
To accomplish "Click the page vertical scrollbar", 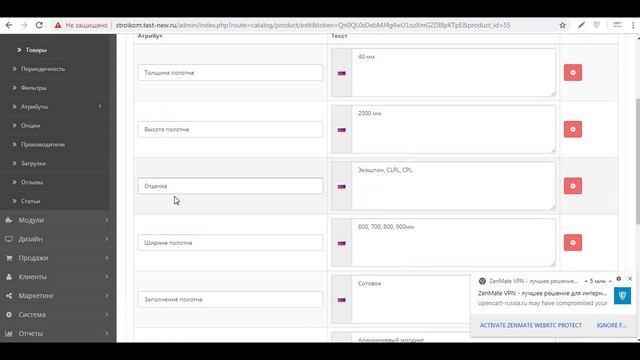I will click(x=638, y=161).
